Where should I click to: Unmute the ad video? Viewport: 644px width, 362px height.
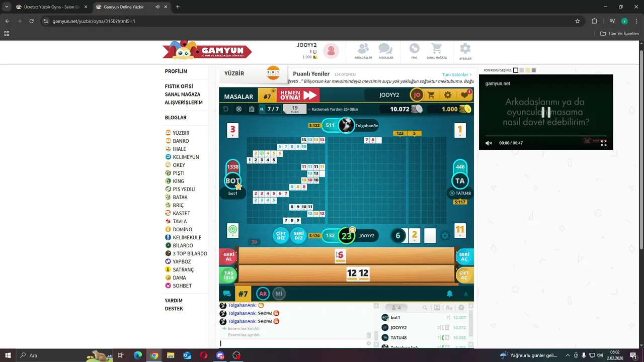pyautogui.click(x=489, y=143)
